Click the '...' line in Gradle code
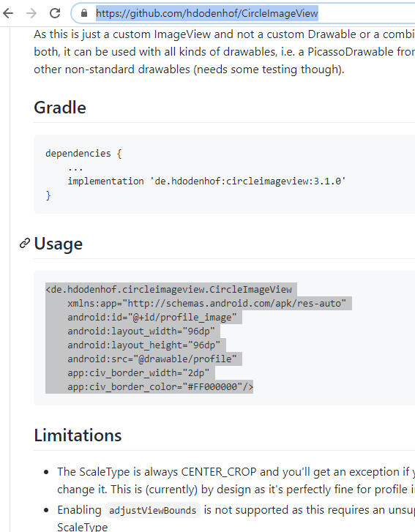415x532 pixels. pyautogui.click(x=75, y=168)
